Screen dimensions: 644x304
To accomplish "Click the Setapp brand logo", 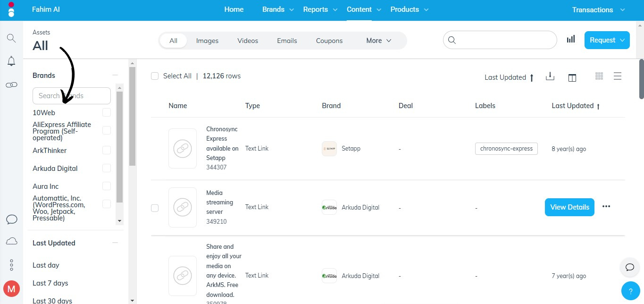I will (x=329, y=149).
